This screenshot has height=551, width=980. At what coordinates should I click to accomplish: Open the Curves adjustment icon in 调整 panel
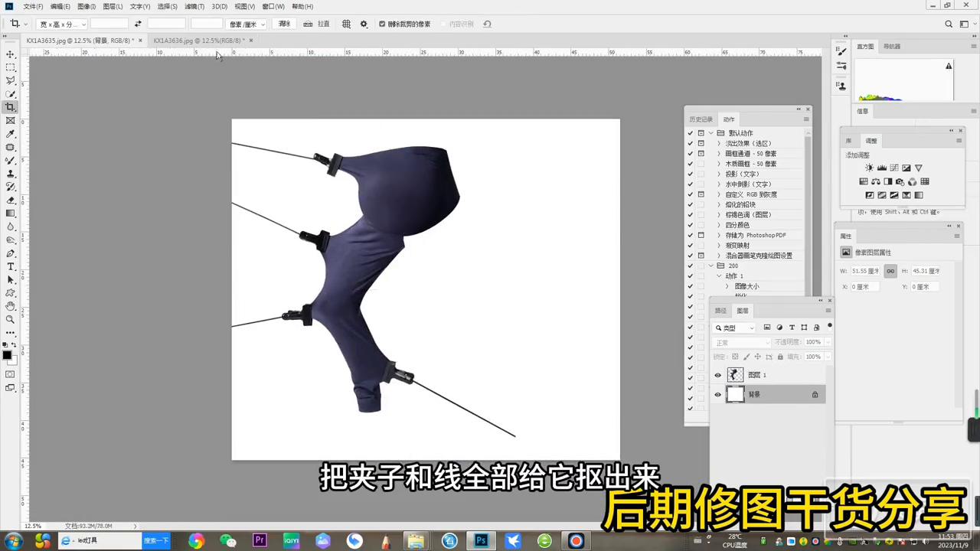coord(894,168)
